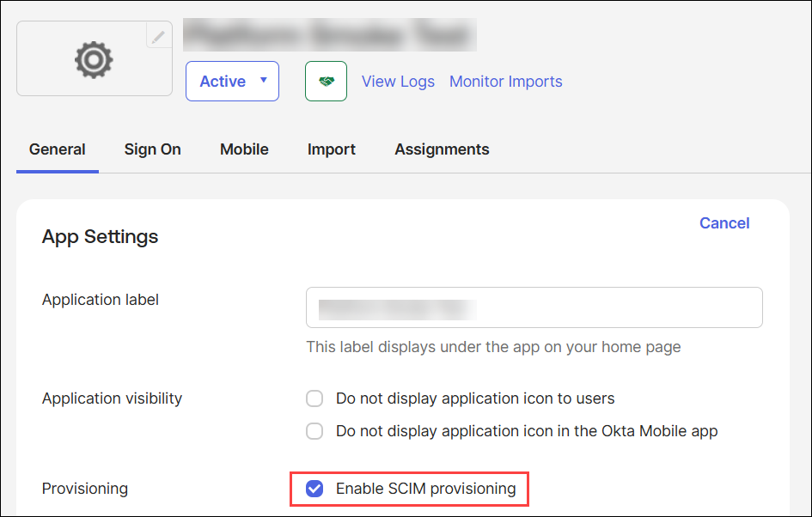Screen dimensions: 812x517
Task: Check hide icon in Okta Mobile app
Action: click(315, 431)
